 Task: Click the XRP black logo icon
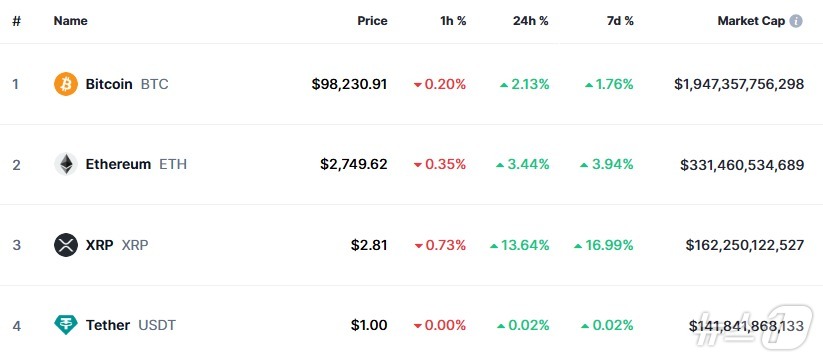[x=66, y=245]
